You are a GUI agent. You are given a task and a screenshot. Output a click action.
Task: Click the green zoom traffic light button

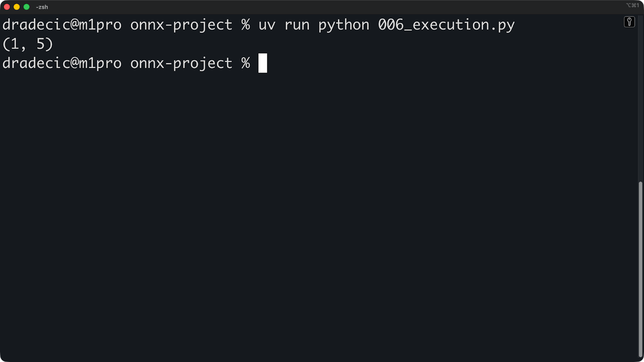coord(27,6)
